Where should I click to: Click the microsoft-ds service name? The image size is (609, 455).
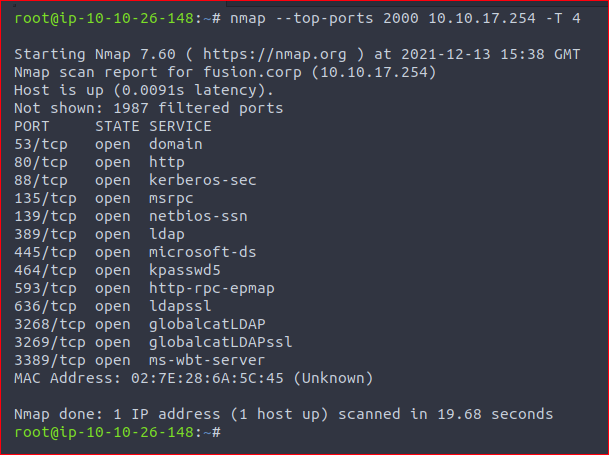tap(203, 253)
